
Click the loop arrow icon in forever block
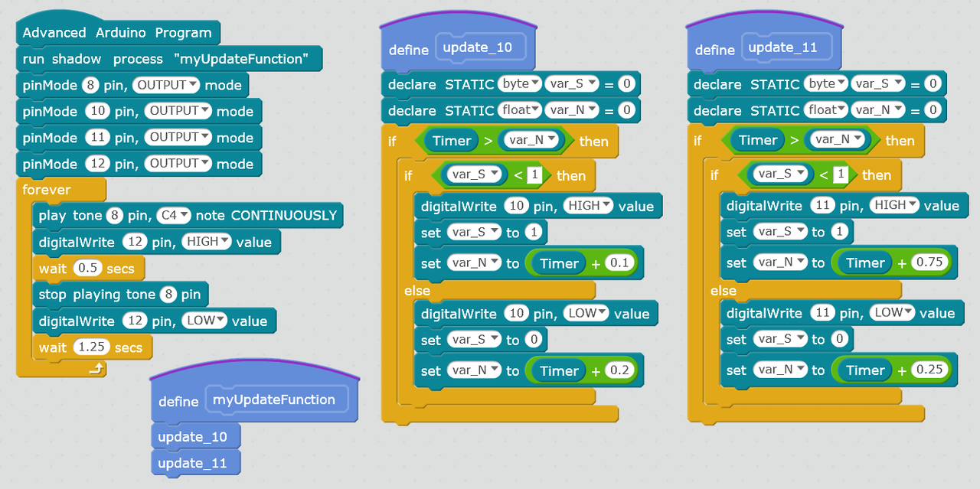pyautogui.click(x=96, y=369)
